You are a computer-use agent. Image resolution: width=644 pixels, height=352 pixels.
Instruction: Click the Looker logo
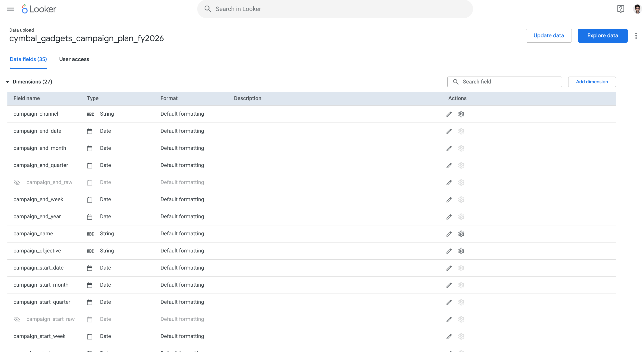39,9
